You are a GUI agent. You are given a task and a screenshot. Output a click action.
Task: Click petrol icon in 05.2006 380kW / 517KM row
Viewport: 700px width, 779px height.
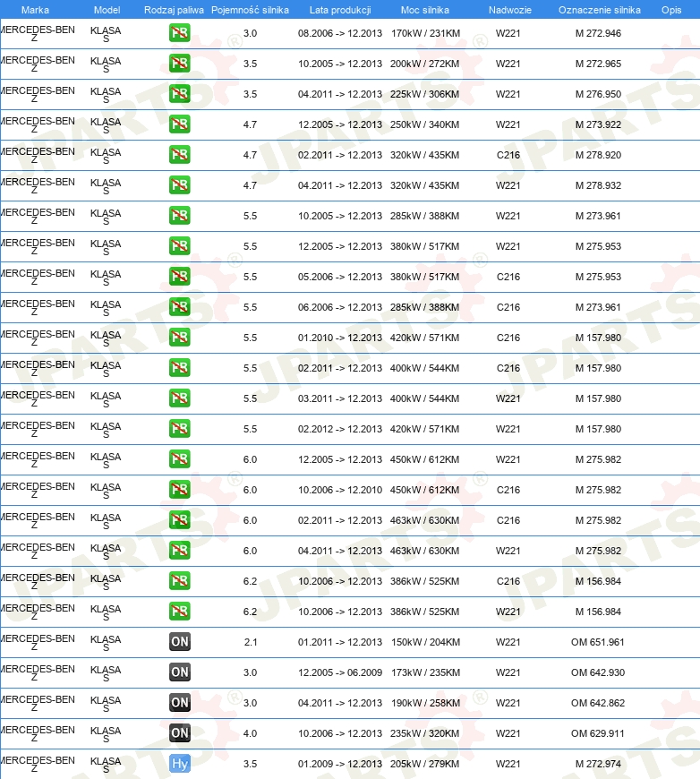click(179, 277)
